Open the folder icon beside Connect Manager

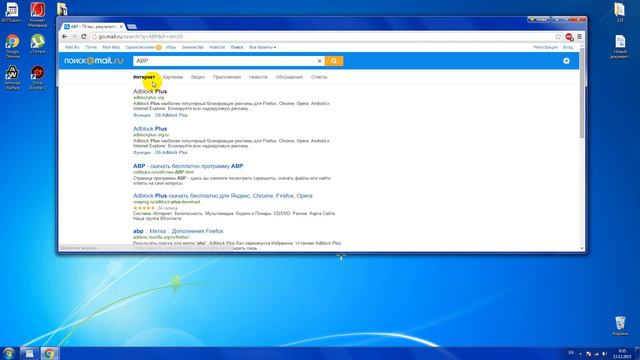62,9
